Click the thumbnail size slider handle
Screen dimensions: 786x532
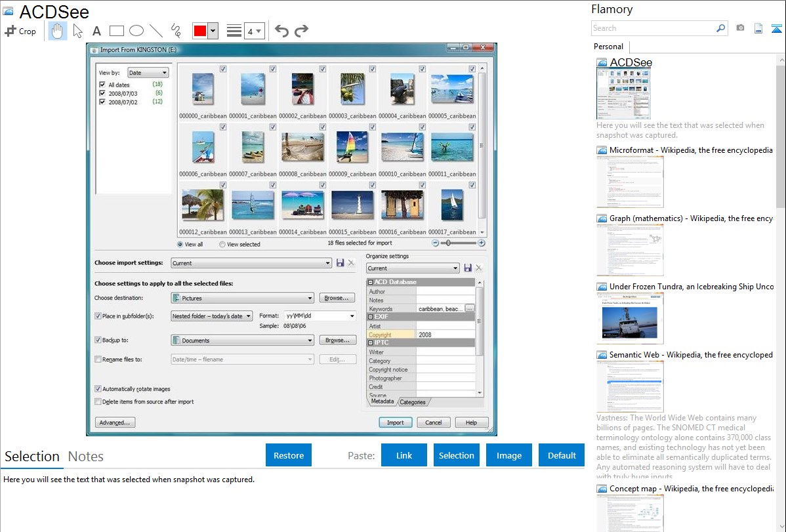tap(448, 243)
